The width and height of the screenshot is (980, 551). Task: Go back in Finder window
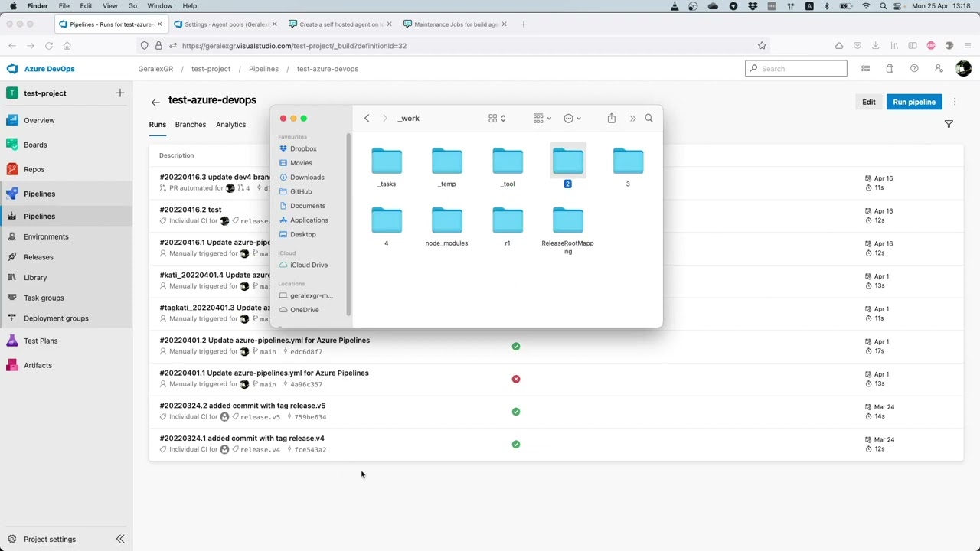pos(367,118)
